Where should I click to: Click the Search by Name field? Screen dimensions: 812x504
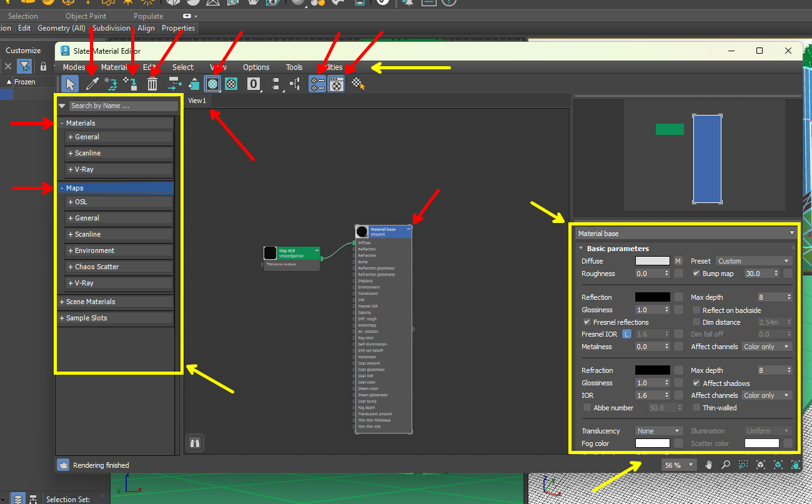coord(123,106)
